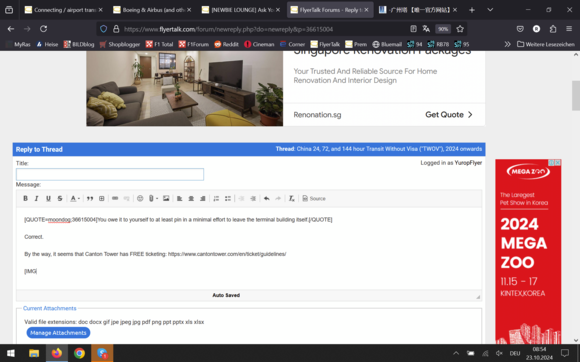Open the Firefox application menu
The height and width of the screenshot is (362, 580).
[x=569, y=29]
